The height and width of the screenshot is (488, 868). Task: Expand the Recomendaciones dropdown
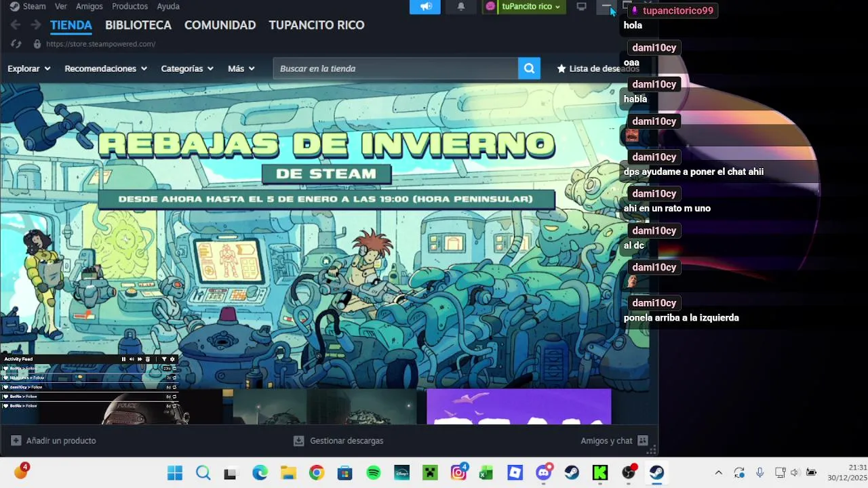click(x=106, y=68)
